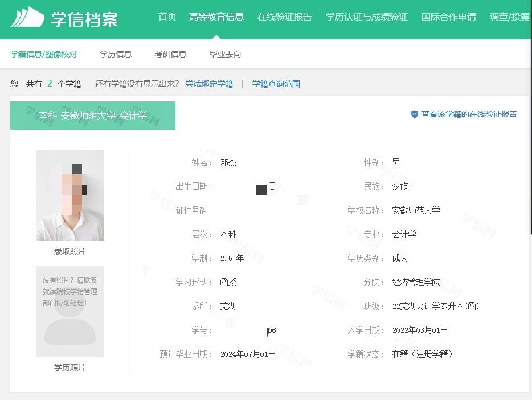Viewport: 532px width, 400px height.
Task: Click the 学信档案 logo icon
Action: (27, 17)
